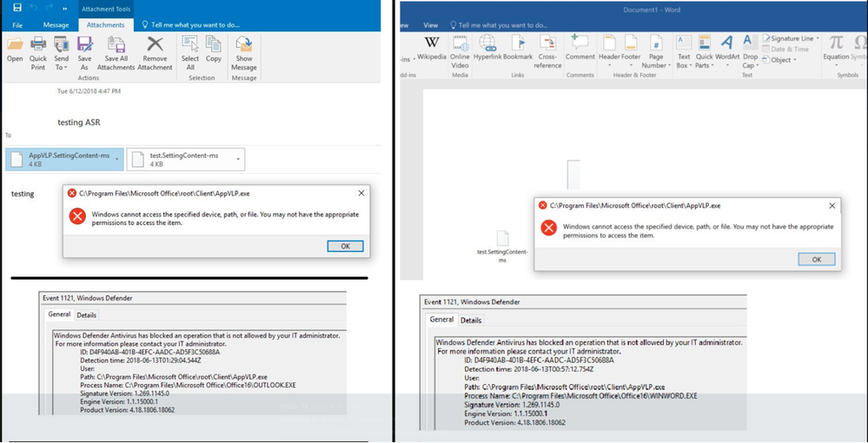This screenshot has height=443, width=868.
Task: Click the Save As floppy disk icon
Action: click(x=84, y=44)
